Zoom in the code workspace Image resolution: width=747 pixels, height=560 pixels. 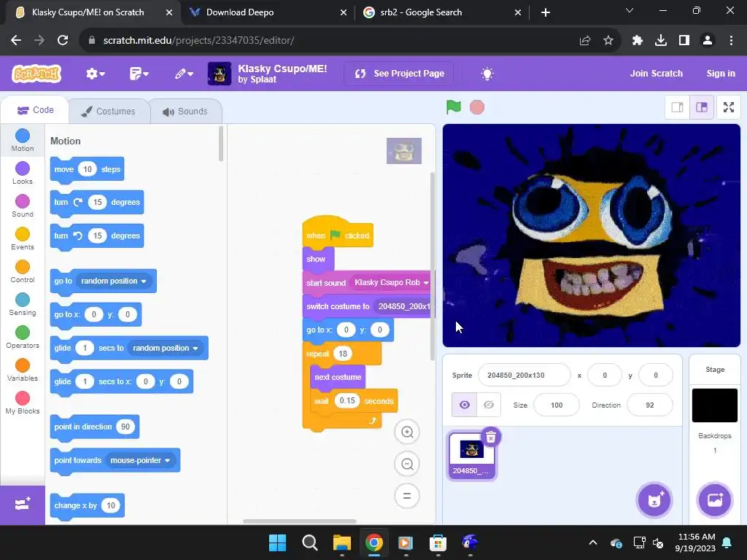[407, 432]
